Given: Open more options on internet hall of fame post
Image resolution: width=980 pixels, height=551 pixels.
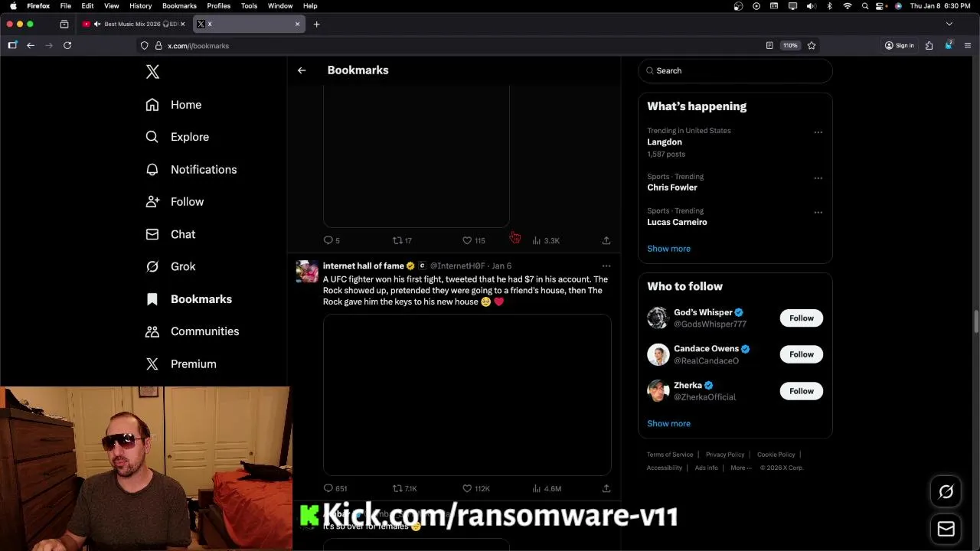Looking at the screenshot, I should pos(606,266).
